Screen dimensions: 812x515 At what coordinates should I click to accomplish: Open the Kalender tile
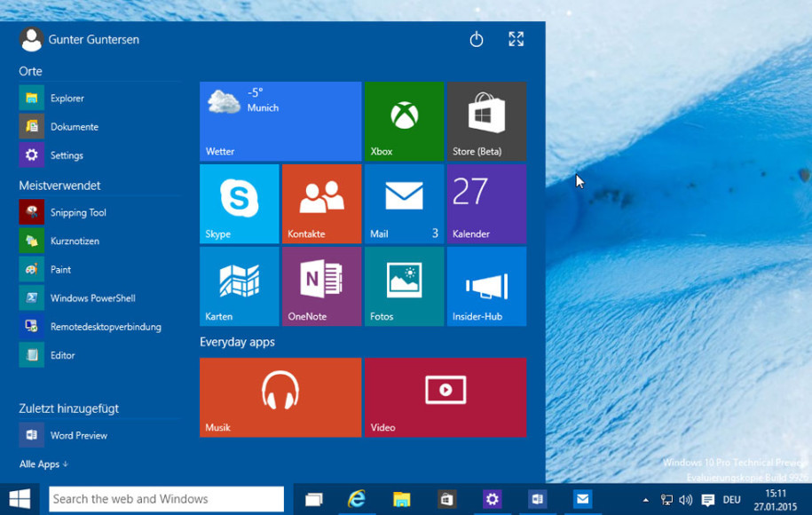(486, 203)
